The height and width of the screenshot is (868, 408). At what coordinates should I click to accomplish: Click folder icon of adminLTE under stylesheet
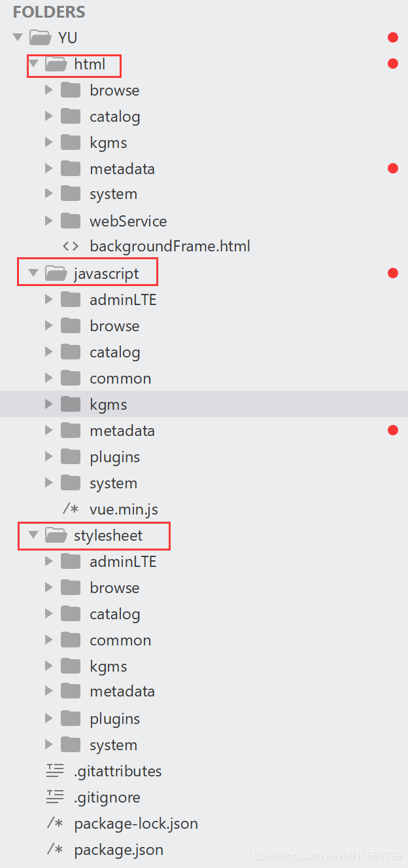(71, 561)
